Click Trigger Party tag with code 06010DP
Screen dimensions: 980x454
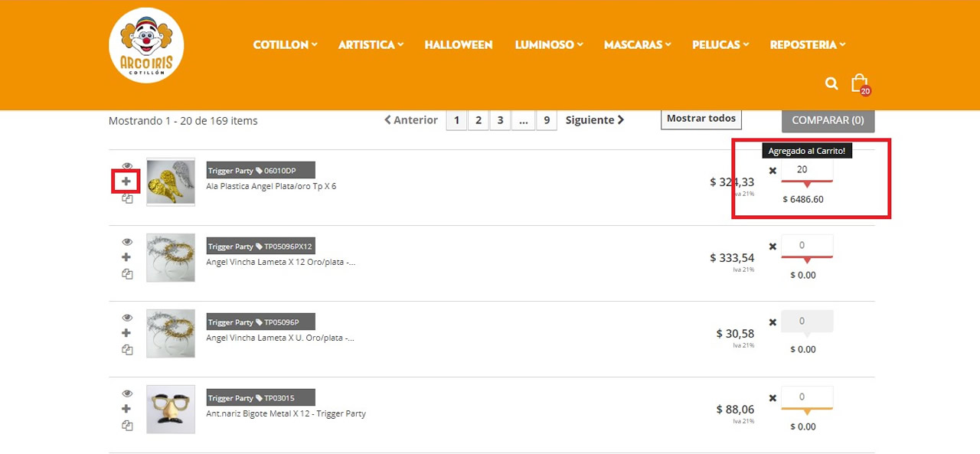(260, 171)
